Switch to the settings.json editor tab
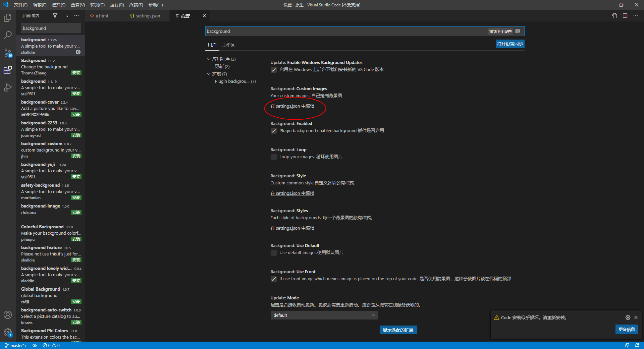 pos(148,16)
